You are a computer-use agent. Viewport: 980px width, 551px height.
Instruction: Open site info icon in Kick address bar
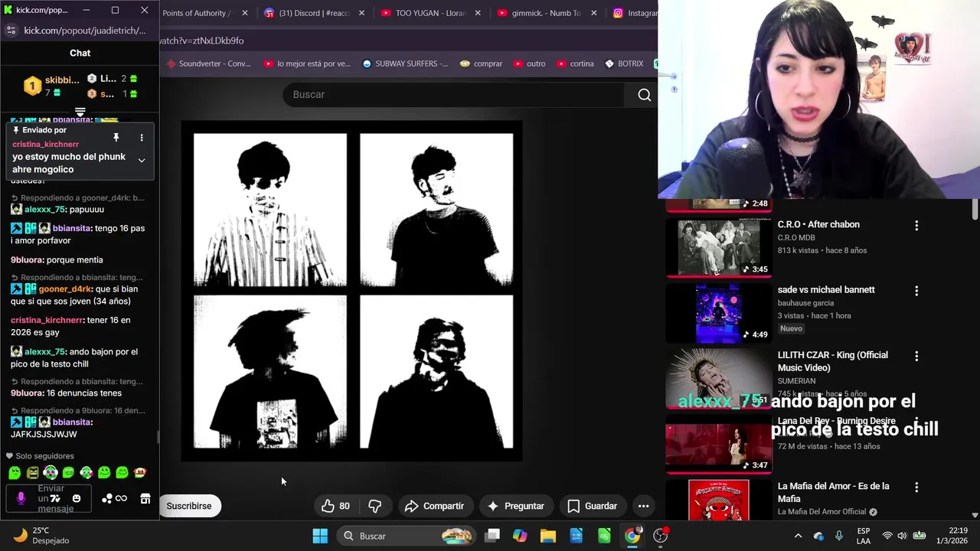[x=11, y=31]
